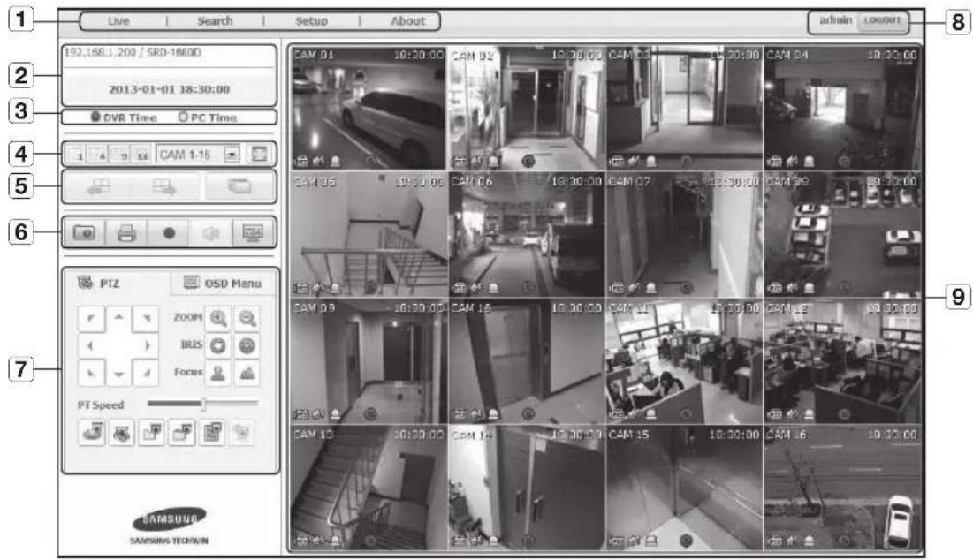Screen dimensions: 973x560
Task: Open the About menu
Action: tap(407, 21)
